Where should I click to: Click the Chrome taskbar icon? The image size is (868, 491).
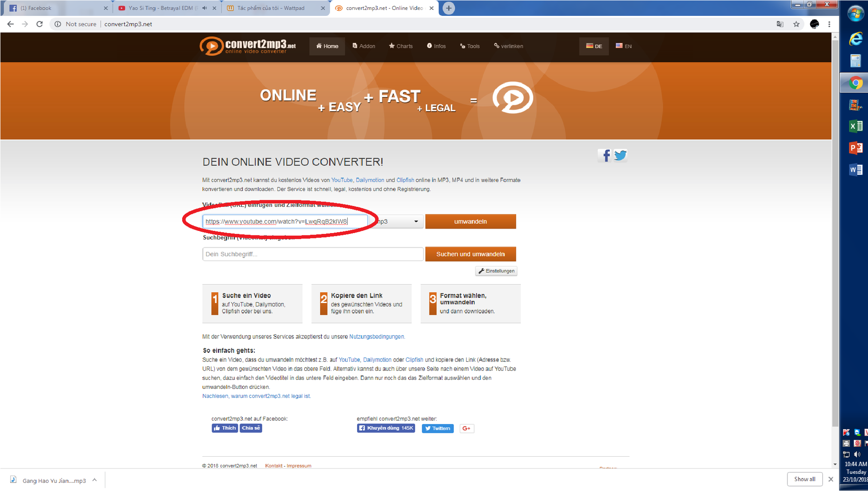(x=855, y=83)
